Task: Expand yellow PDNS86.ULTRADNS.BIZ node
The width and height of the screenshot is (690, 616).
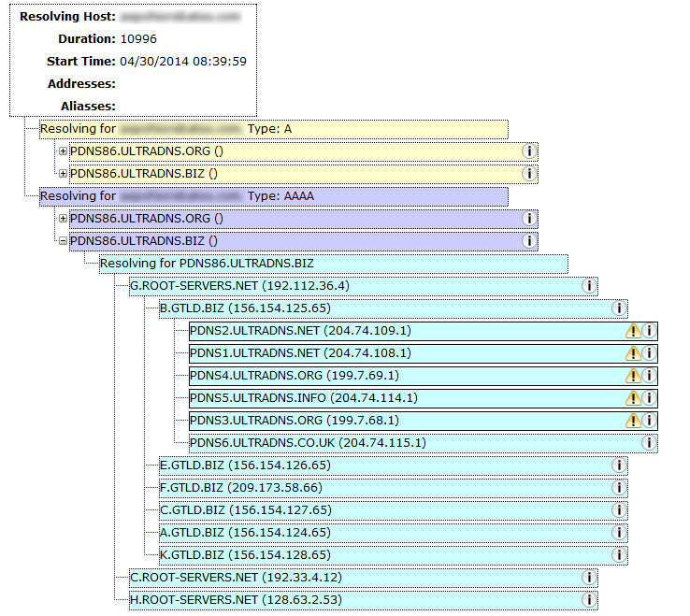Action: 63,173
